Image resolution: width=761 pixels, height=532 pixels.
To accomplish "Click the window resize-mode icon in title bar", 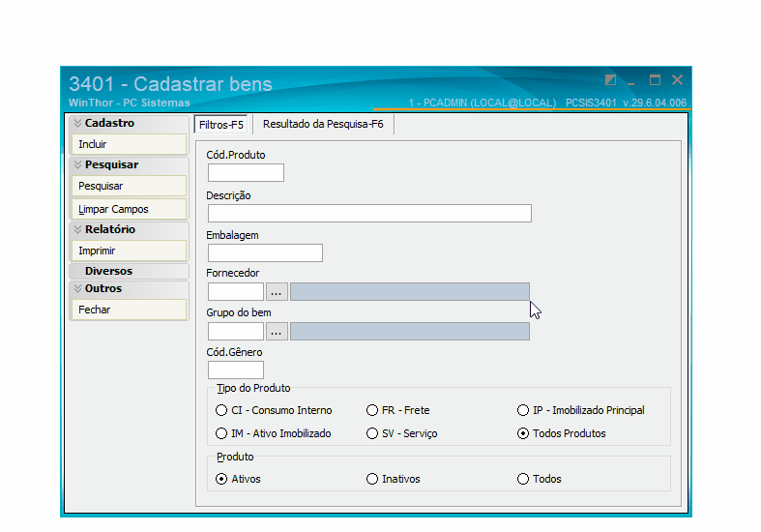I will tap(610, 80).
